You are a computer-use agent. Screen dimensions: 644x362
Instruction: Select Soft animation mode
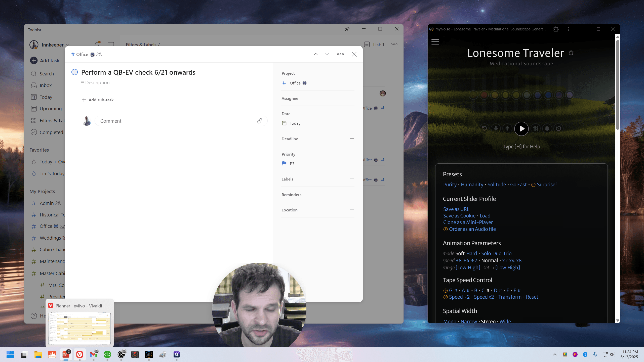[460, 253]
